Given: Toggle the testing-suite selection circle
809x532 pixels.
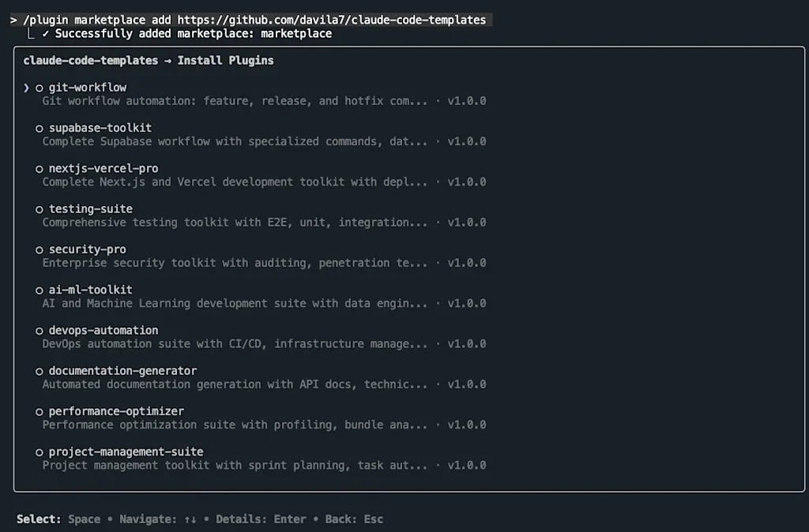Looking at the screenshot, I should pos(40,209).
